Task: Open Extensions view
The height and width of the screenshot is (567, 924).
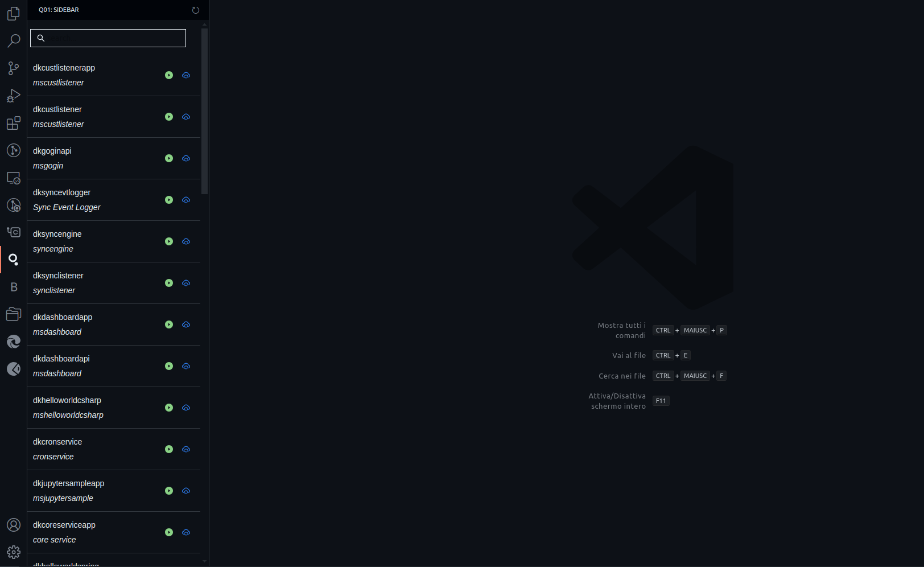Action: pos(14,123)
